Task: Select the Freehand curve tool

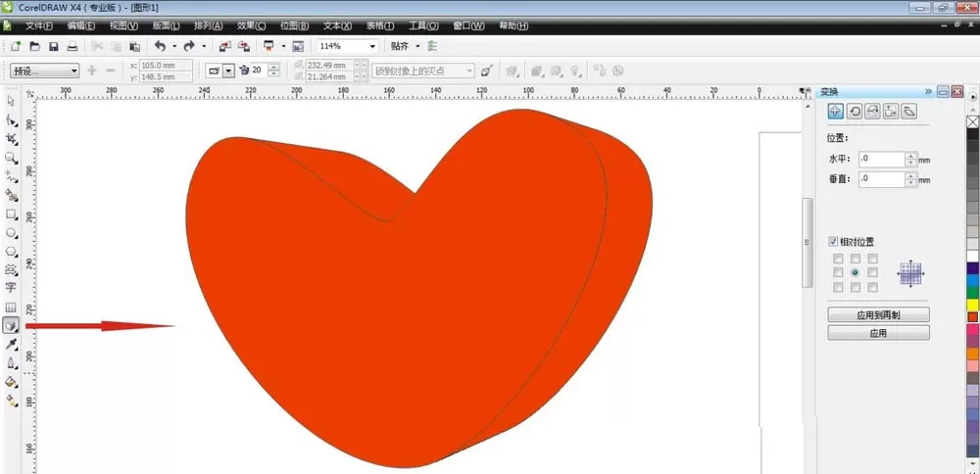Action: (x=11, y=176)
